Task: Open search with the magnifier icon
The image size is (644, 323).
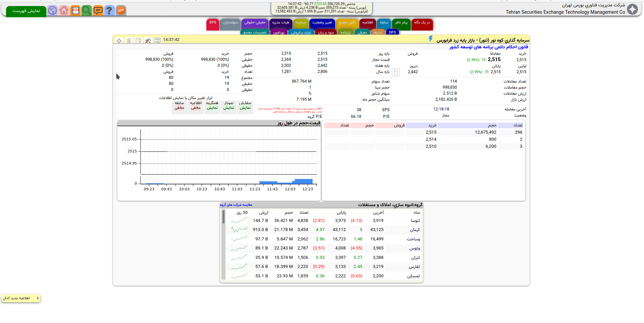Action: (x=87, y=10)
